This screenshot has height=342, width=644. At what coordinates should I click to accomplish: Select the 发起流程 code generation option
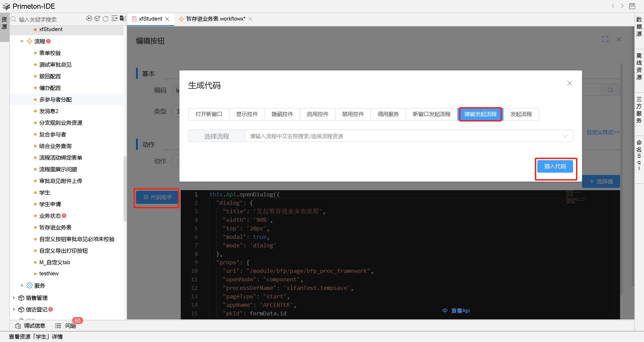[x=521, y=114]
